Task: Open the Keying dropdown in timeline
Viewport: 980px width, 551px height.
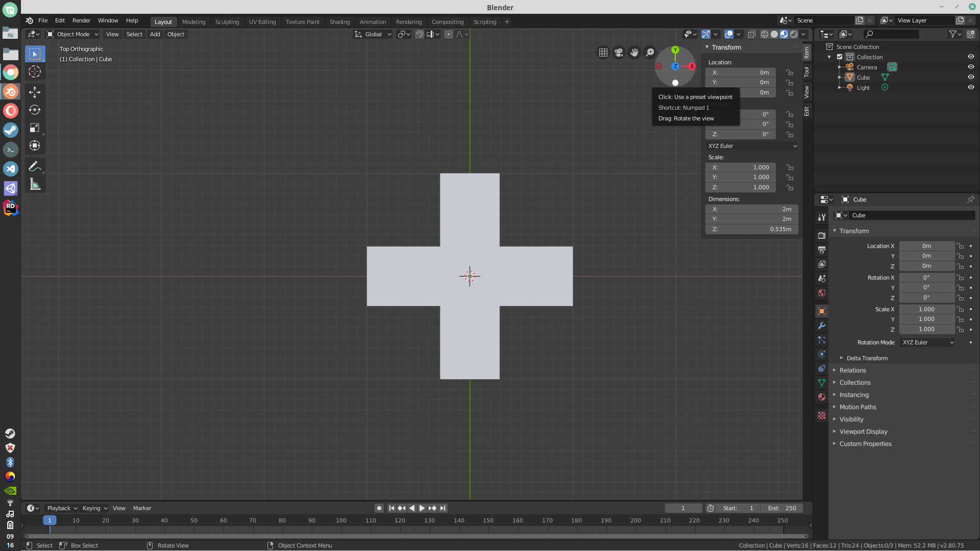Action: pyautogui.click(x=94, y=508)
